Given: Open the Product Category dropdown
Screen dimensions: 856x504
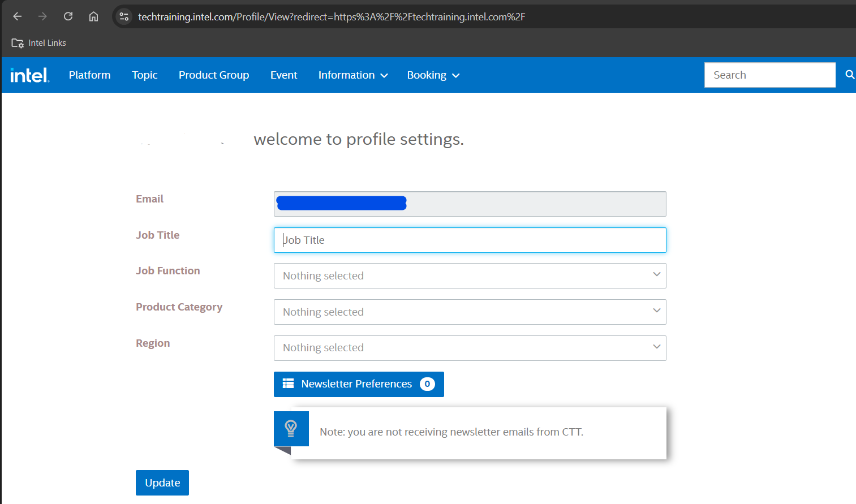Looking at the screenshot, I should coord(470,312).
